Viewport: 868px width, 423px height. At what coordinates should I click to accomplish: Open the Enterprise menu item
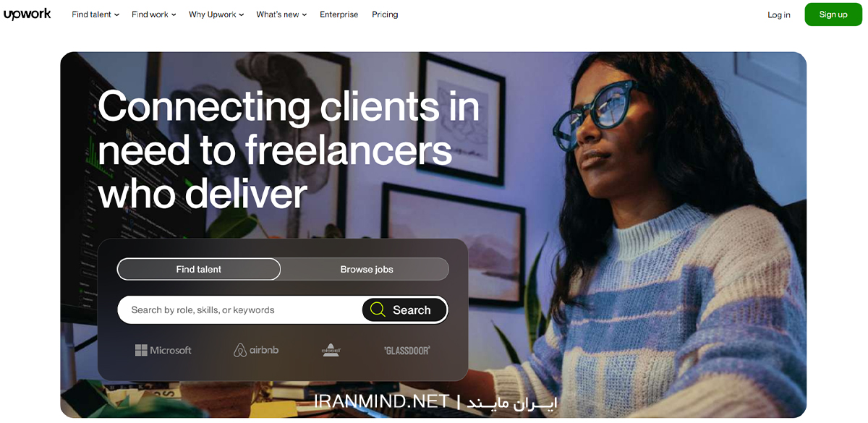coord(339,14)
